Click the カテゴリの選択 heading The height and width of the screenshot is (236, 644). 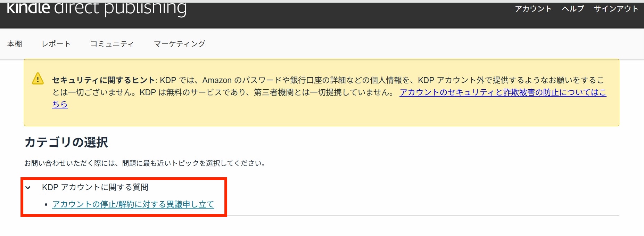pyautogui.click(x=66, y=143)
